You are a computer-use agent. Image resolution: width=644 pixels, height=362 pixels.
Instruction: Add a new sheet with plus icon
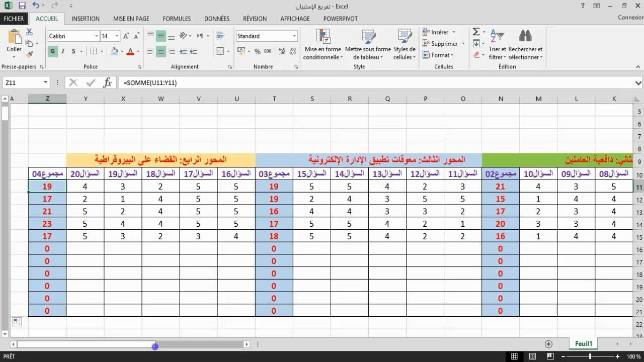pos(548,344)
